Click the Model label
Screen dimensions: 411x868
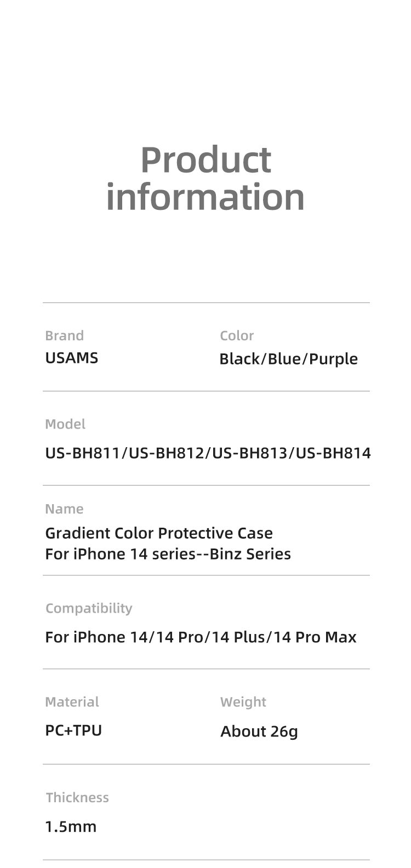(x=65, y=424)
